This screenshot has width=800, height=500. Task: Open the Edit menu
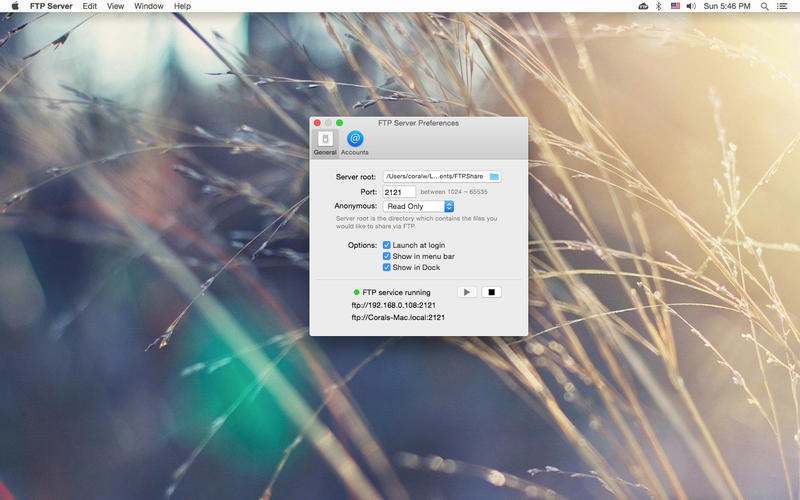(90, 6)
